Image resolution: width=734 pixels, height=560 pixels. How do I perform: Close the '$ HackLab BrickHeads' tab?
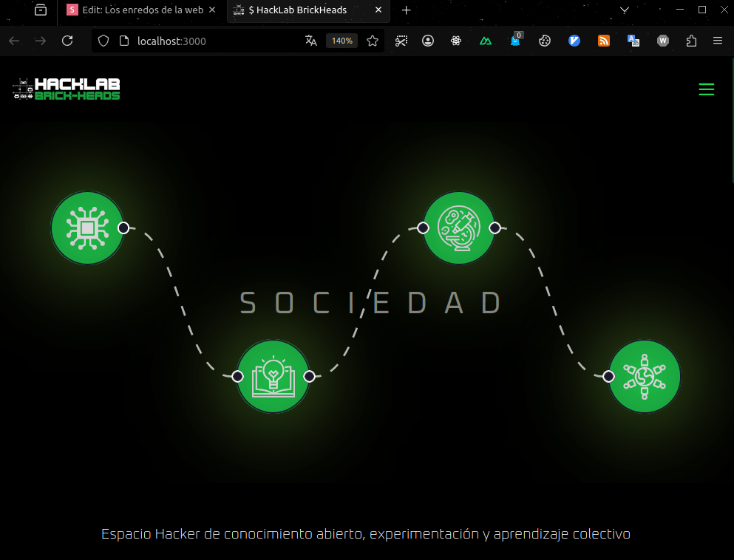[x=378, y=10]
